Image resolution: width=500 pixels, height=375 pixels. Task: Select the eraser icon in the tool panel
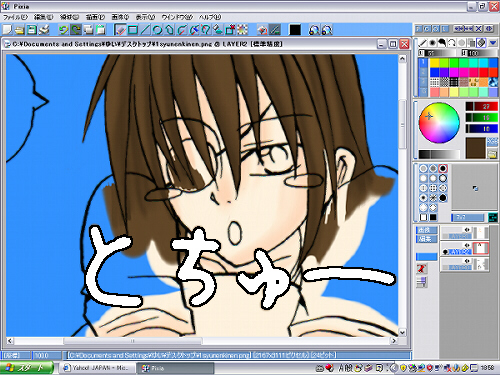click(481, 43)
